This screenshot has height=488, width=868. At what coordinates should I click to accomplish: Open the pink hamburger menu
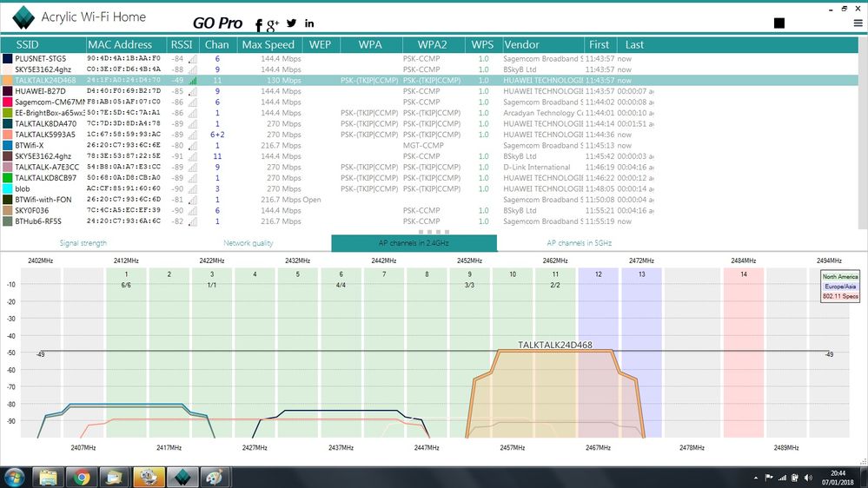pyautogui.click(x=858, y=23)
